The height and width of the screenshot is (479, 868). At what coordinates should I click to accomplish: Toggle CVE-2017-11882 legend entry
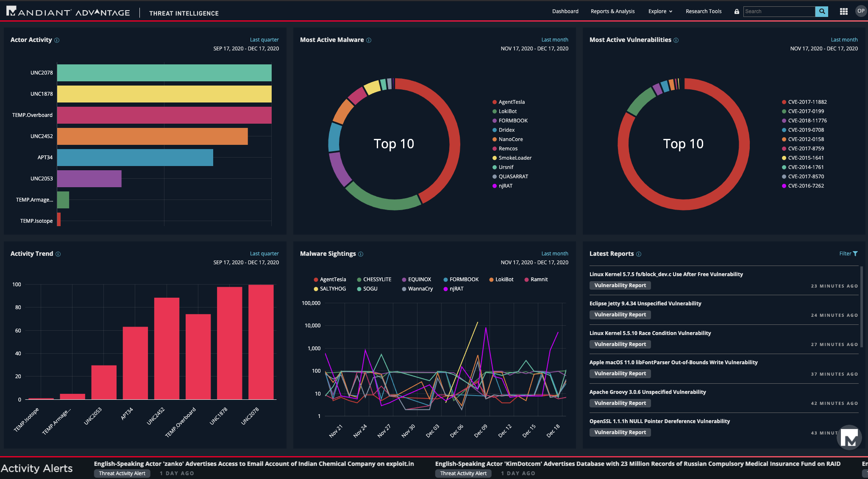[x=804, y=102]
